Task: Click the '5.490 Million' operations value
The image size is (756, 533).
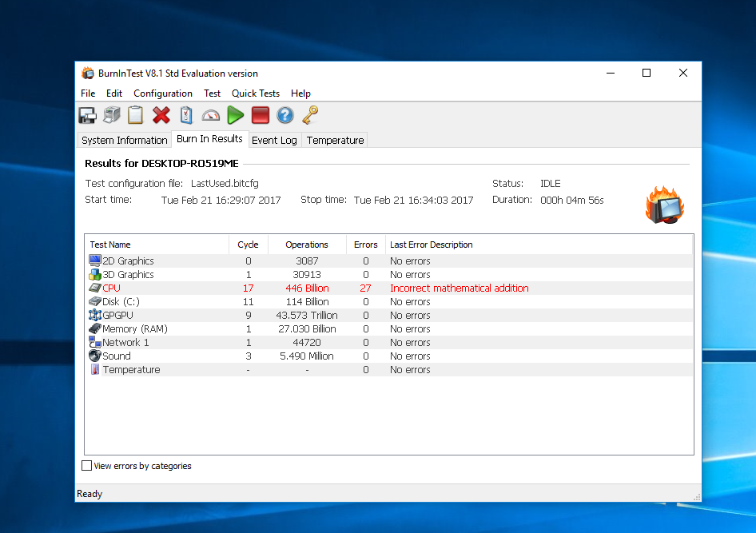Action: tap(307, 356)
